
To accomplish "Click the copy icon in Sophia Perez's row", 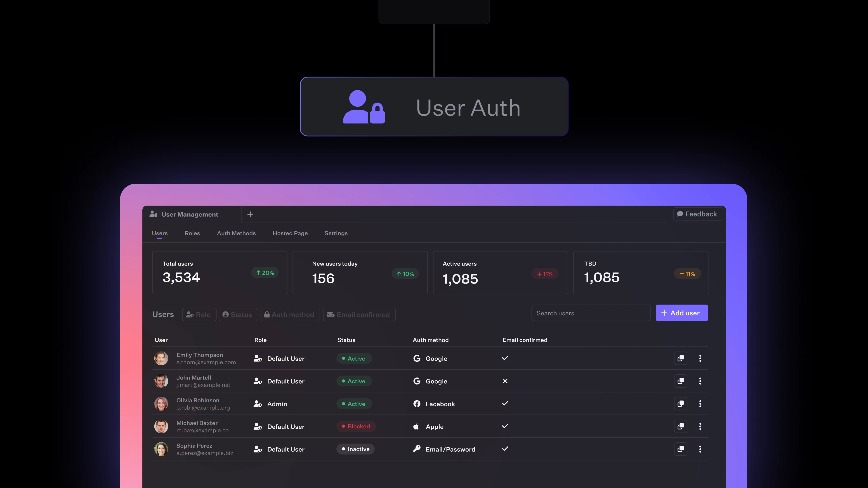I will pos(680,449).
